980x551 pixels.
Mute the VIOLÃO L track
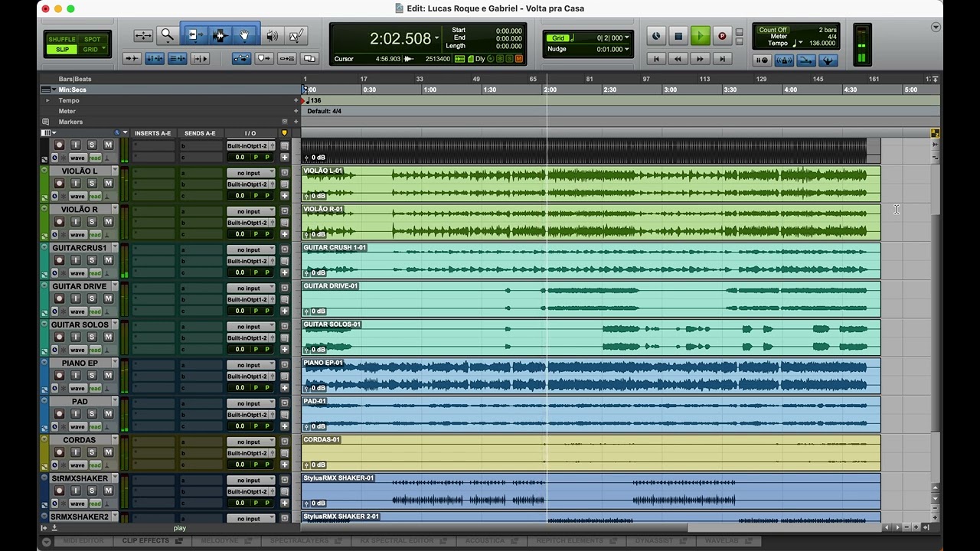point(108,184)
